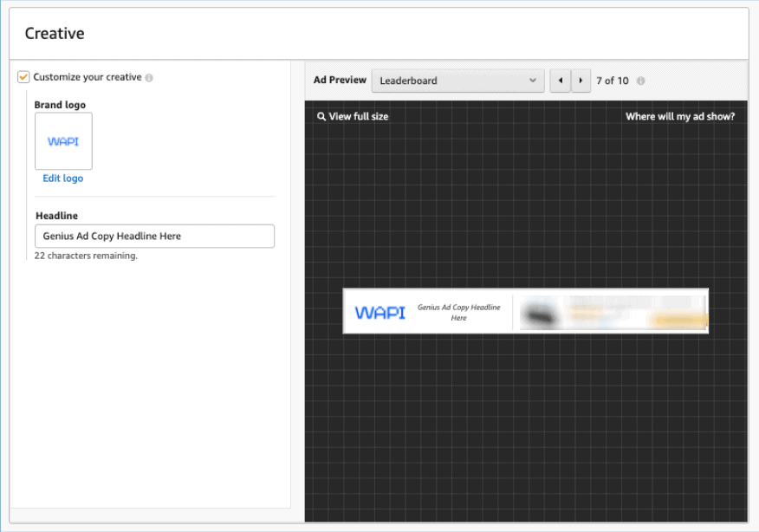Click the 7 of 10 preview counter
759x532 pixels.
612,81
